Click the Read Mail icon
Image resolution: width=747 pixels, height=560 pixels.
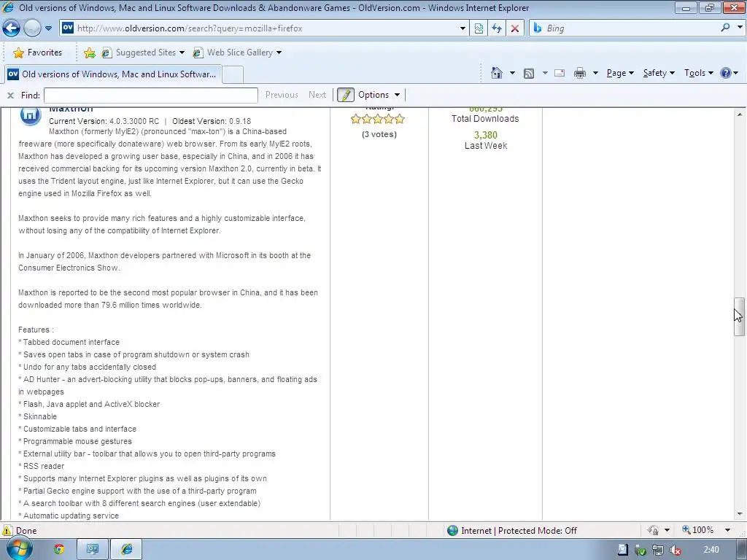click(x=560, y=73)
